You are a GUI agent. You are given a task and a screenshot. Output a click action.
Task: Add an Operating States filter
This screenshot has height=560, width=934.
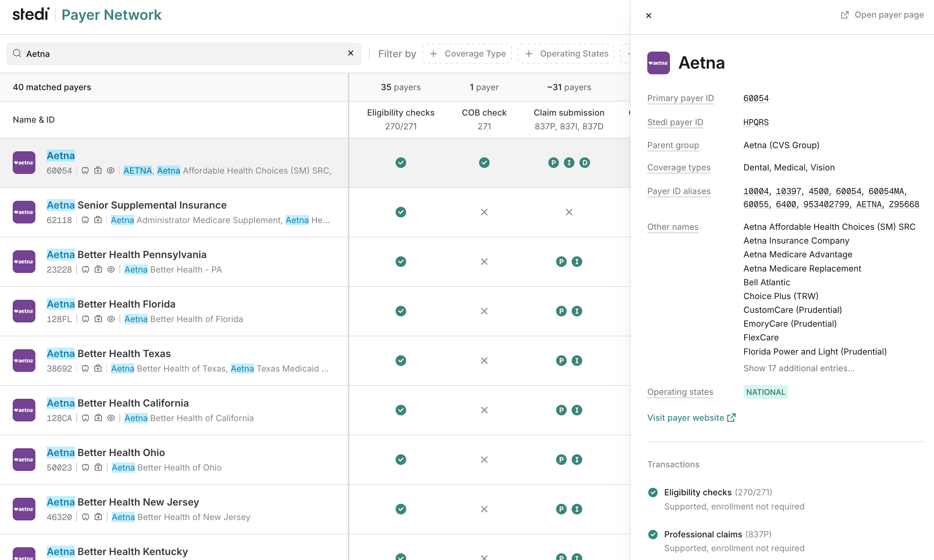tap(566, 54)
